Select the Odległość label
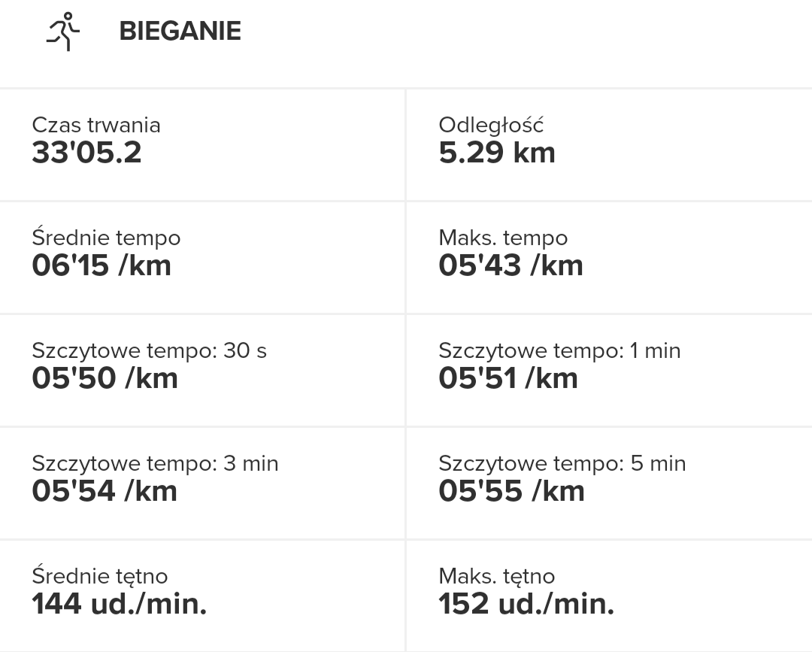 point(491,125)
